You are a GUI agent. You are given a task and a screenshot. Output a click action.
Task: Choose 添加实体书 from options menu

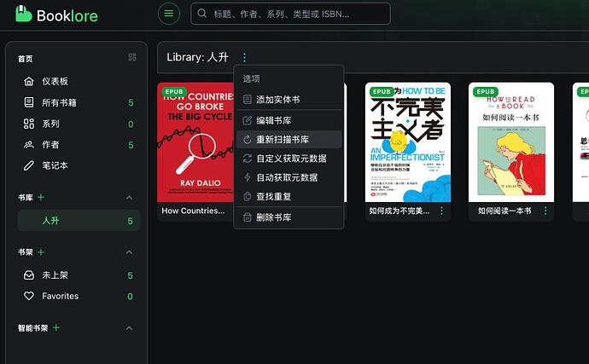point(289,100)
